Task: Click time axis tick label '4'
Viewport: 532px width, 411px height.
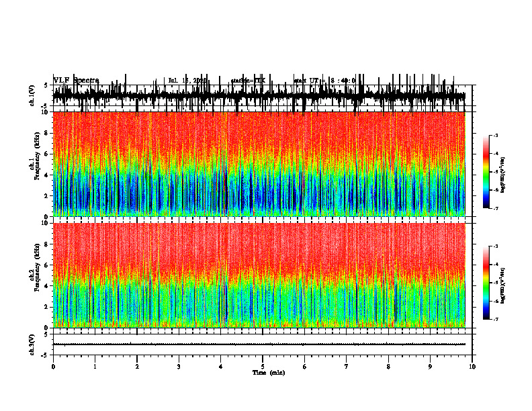Action: click(x=221, y=367)
